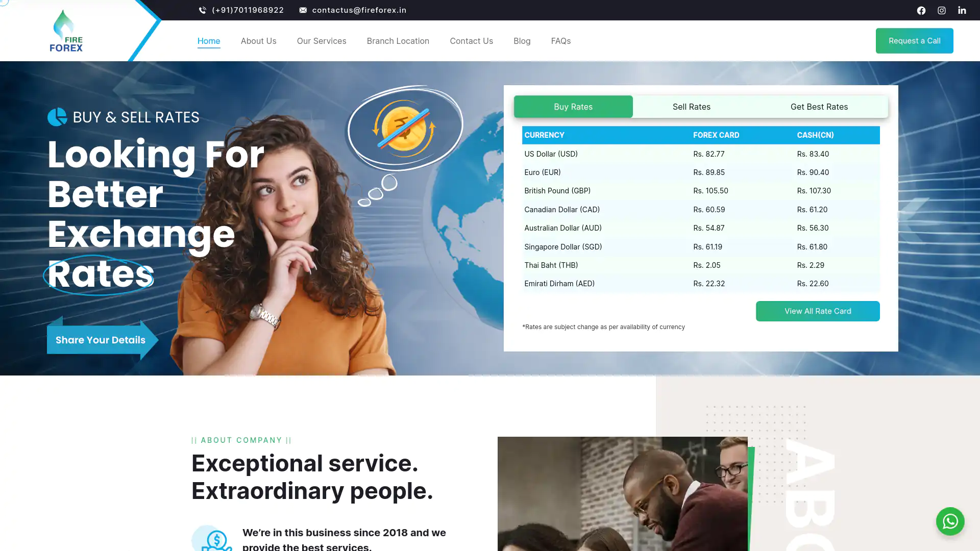The width and height of the screenshot is (980, 551).
Task: Switch to the Buy Rates tab
Action: tap(573, 107)
